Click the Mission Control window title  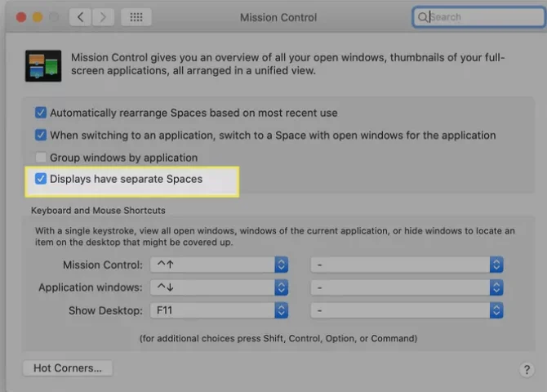pyautogui.click(x=278, y=17)
